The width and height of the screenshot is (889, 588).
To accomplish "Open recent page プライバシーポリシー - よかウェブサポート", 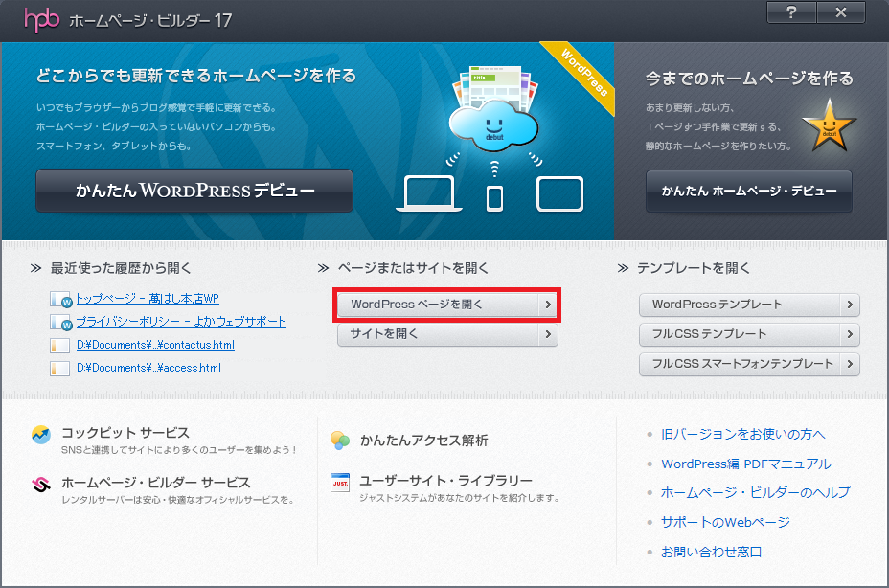I will 181,322.
